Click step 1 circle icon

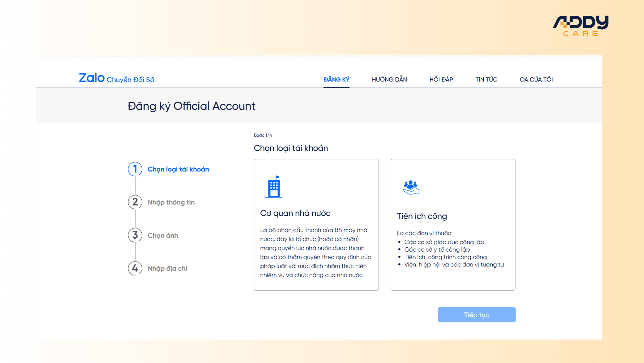135,169
